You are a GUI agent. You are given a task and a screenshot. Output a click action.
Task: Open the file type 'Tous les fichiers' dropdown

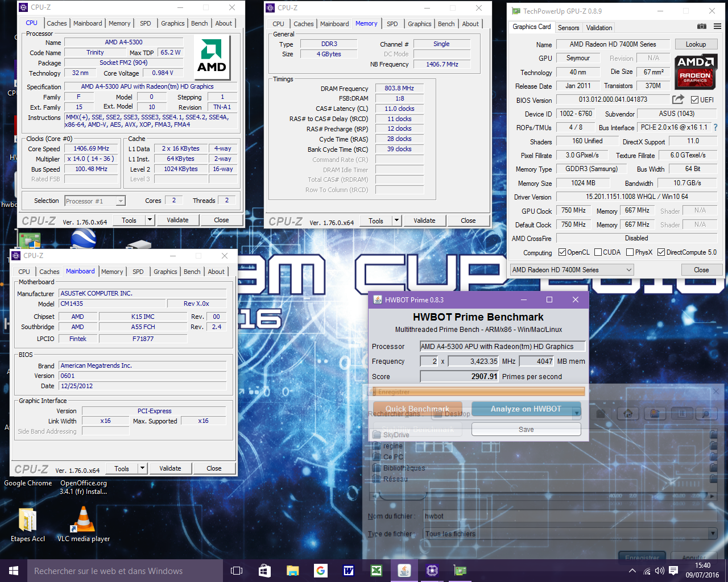(570, 534)
